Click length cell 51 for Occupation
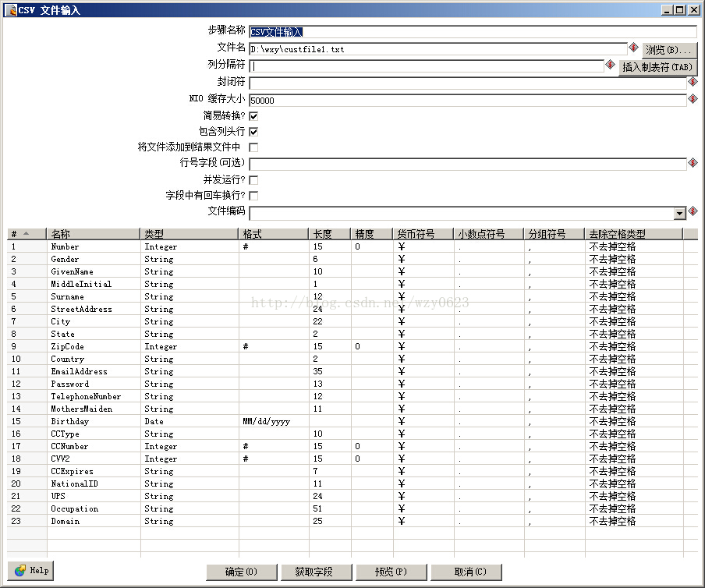This screenshot has height=588, width=705. 330,508
